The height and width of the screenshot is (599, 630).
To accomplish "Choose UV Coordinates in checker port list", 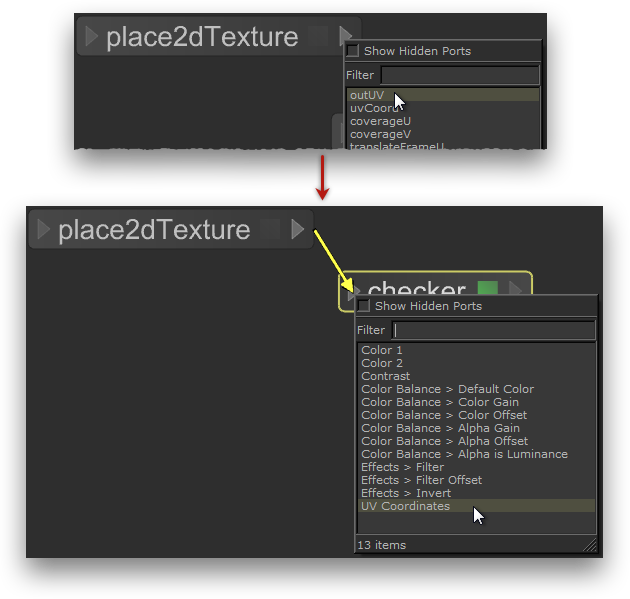I will pyautogui.click(x=406, y=506).
